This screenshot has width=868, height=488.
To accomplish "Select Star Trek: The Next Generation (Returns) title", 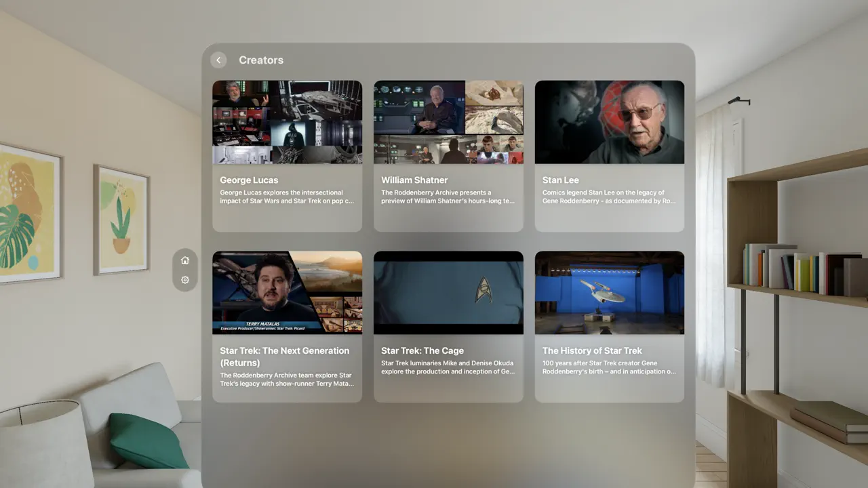I will coord(285,357).
